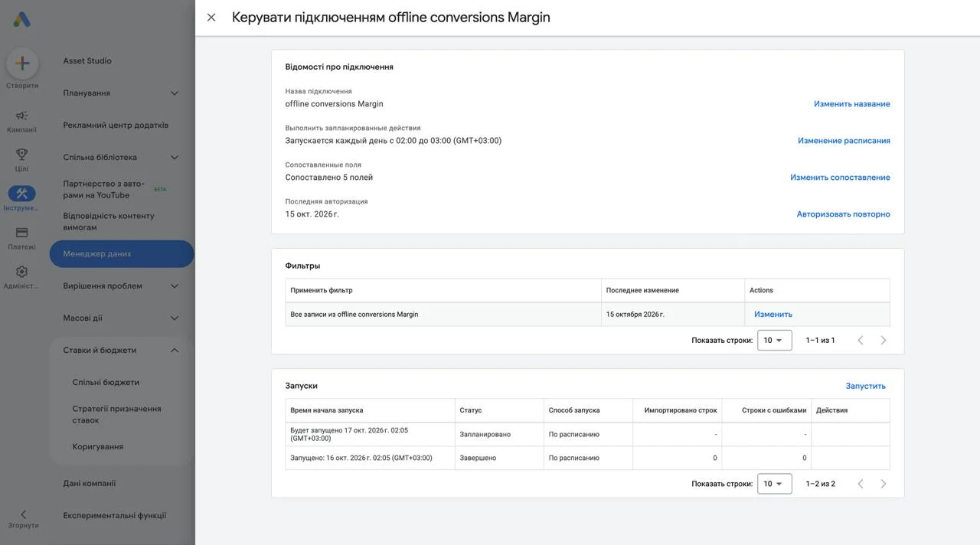
Task: Click Изменение расписания link
Action: coord(844,141)
